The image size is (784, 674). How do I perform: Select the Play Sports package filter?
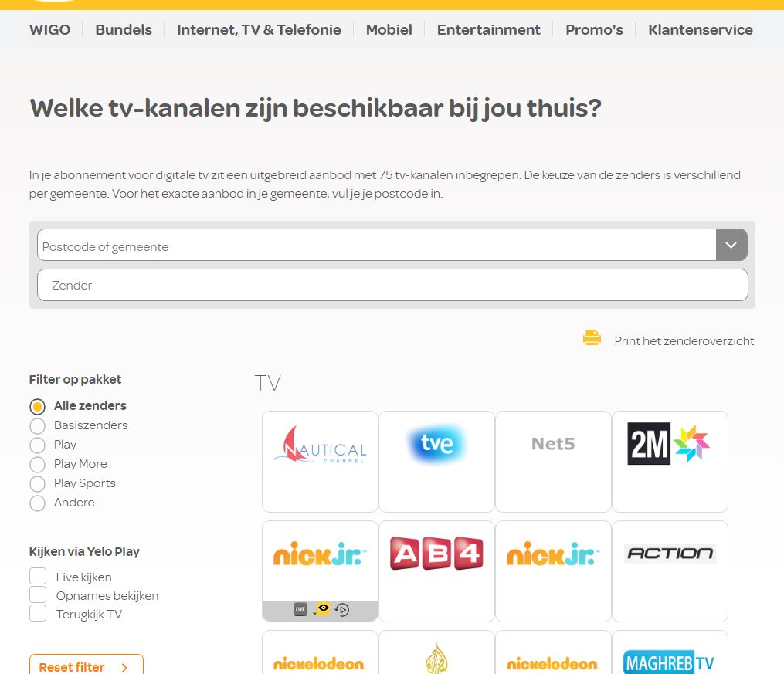[38, 483]
